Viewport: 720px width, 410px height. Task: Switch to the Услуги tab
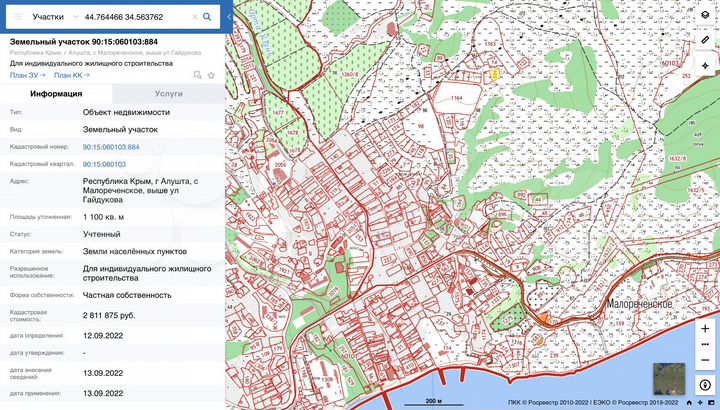click(169, 93)
